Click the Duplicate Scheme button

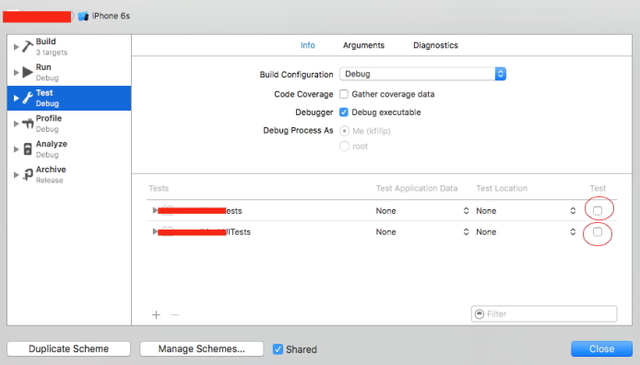[69, 349]
